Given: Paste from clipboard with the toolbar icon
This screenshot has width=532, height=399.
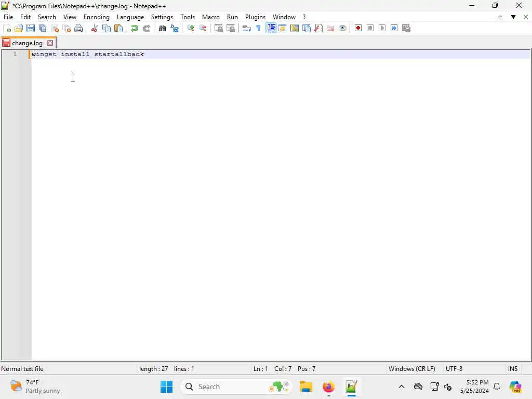Looking at the screenshot, I should (x=118, y=28).
